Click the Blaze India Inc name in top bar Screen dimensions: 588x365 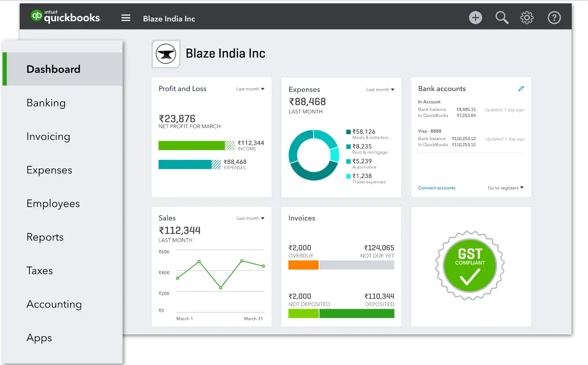pyautogui.click(x=169, y=19)
